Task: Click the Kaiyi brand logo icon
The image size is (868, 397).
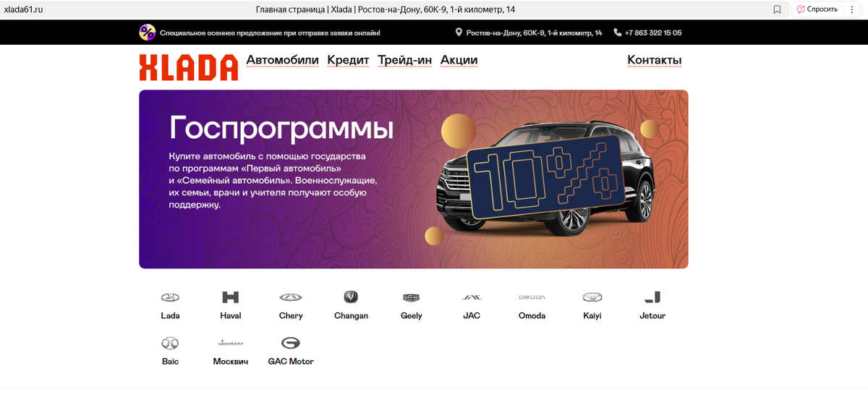Action: coord(592,297)
